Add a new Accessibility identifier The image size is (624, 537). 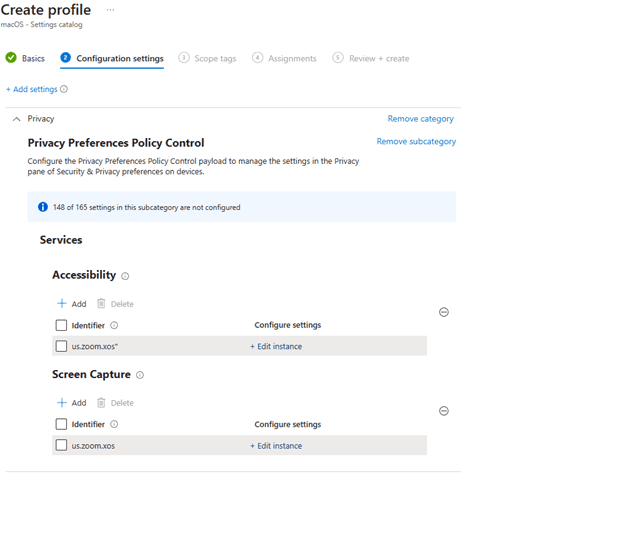(x=72, y=304)
